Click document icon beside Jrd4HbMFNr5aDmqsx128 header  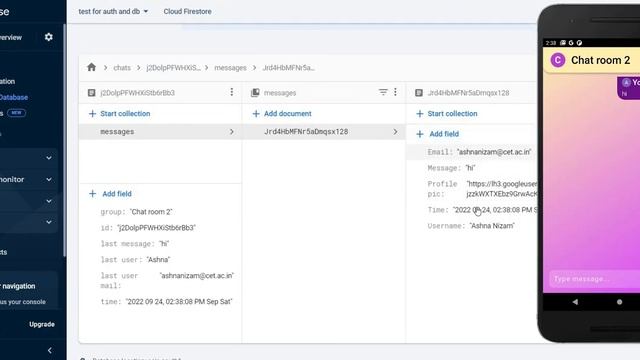point(419,93)
